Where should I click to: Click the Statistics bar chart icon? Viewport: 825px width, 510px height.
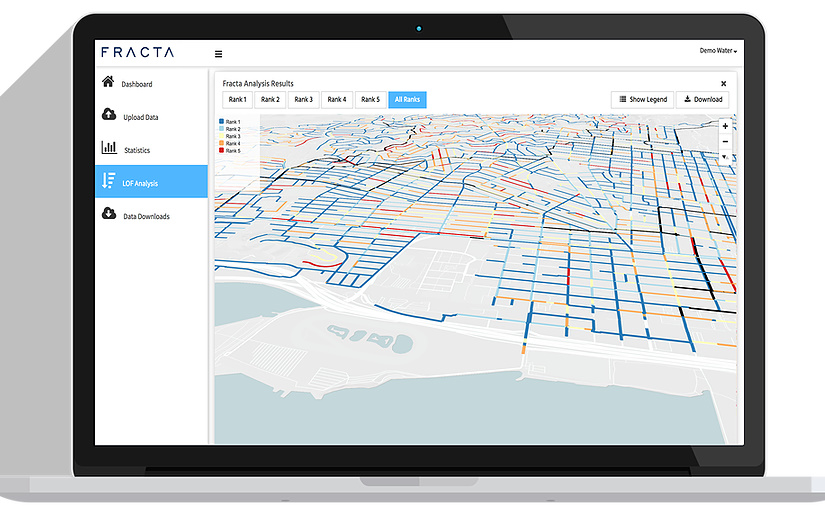tap(109, 147)
